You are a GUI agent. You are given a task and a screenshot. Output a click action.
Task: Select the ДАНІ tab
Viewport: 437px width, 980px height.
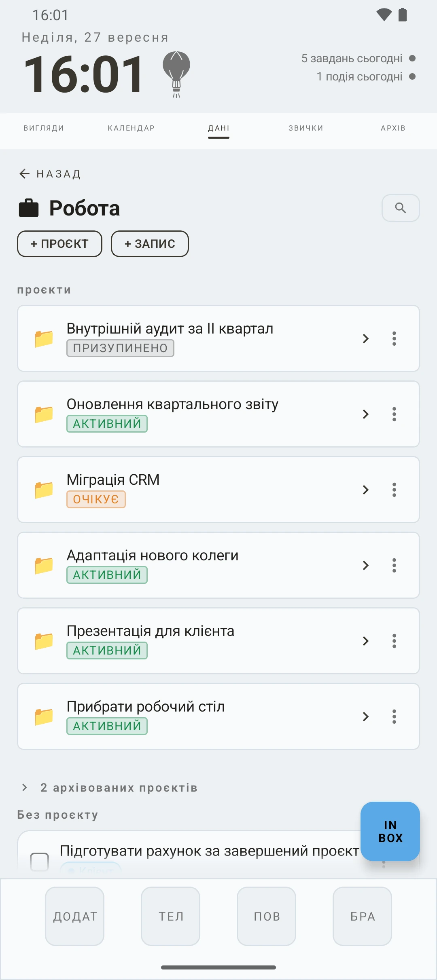click(x=218, y=128)
